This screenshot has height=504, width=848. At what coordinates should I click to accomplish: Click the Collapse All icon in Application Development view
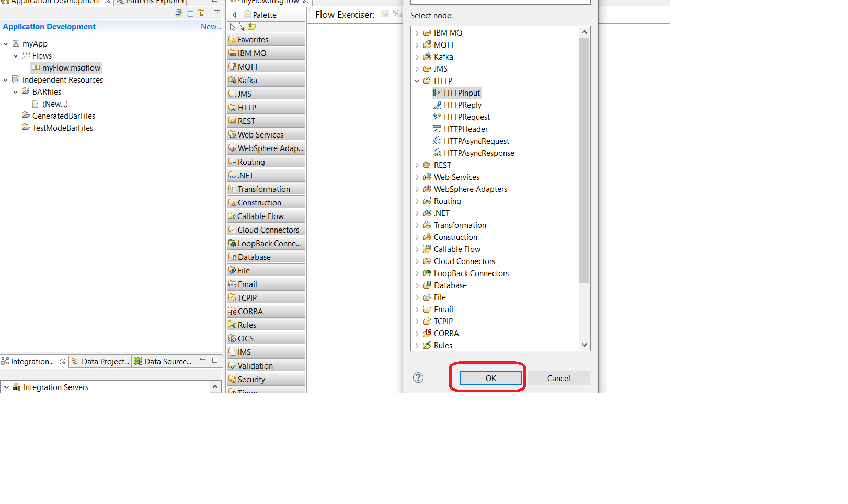(x=190, y=13)
